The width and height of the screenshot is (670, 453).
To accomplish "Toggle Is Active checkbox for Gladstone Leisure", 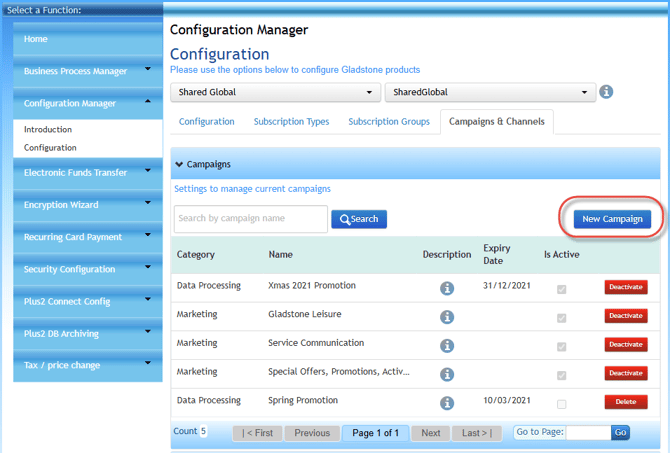I will (561, 318).
